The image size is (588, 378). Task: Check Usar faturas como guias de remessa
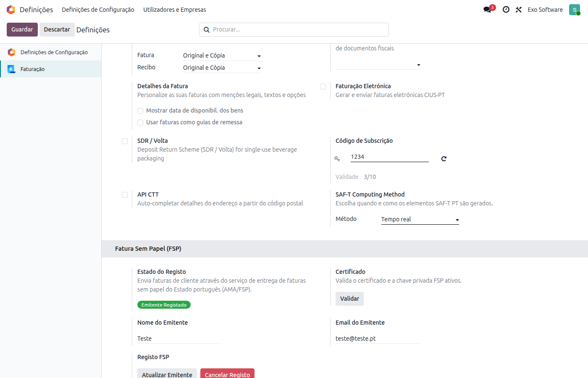click(140, 123)
